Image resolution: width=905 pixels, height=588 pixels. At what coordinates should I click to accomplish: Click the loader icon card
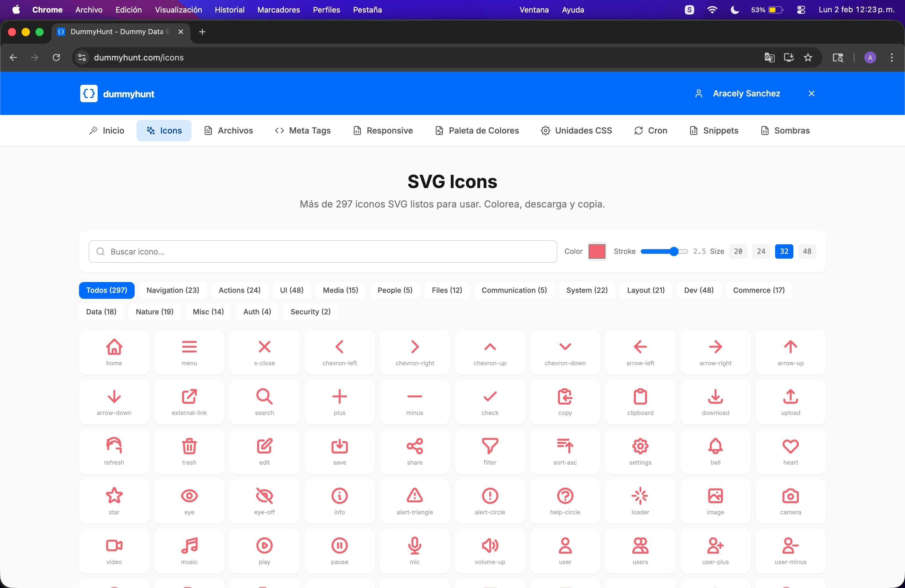(640, 501)
